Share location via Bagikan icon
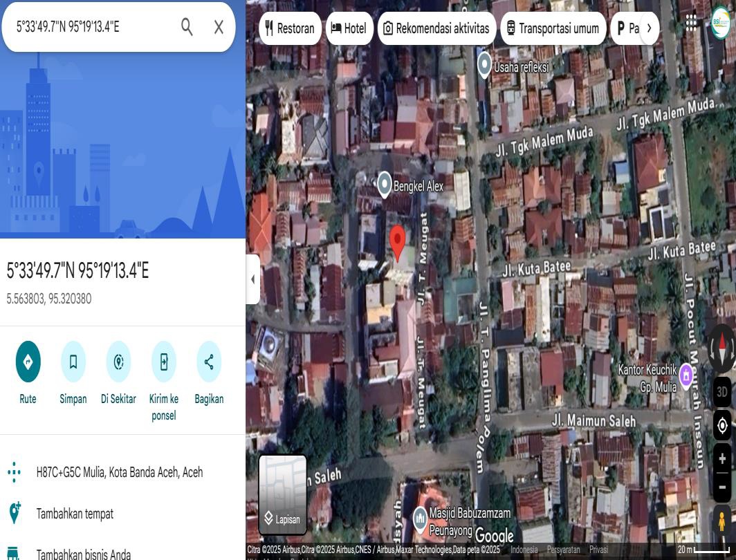The width and height of the screenshot is (736, 560). point(209,362)
